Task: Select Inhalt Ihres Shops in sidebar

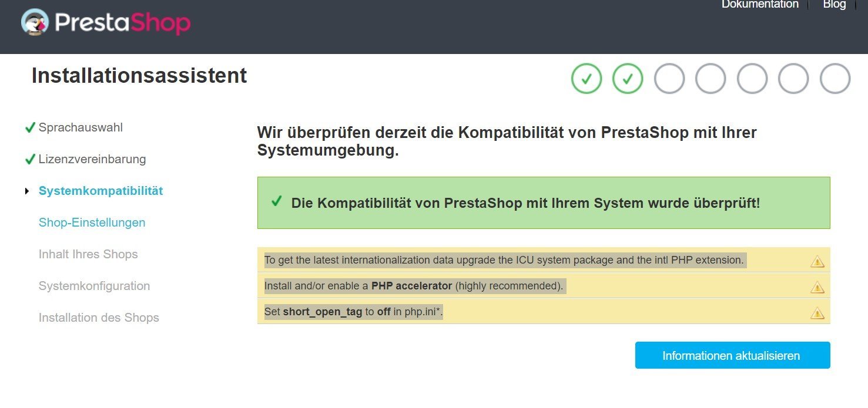Action: coord(88,254)
